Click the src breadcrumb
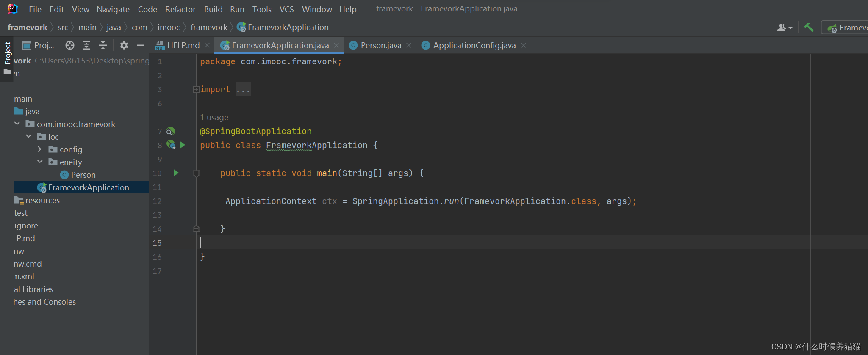This screenshot has height=355, width=868. pos(63,27)
